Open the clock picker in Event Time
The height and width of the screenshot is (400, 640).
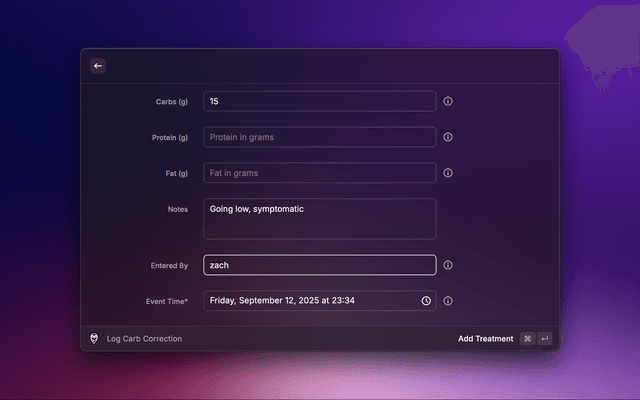426,301
